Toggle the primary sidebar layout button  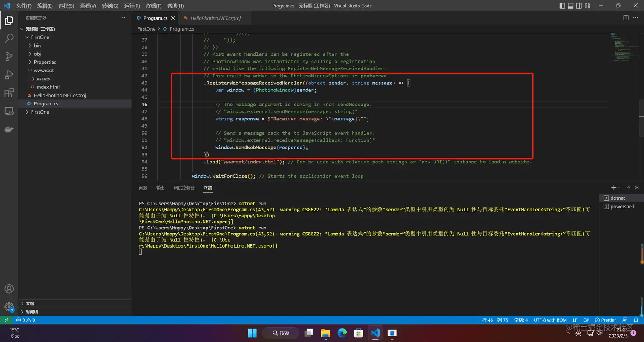coord(562,6)
